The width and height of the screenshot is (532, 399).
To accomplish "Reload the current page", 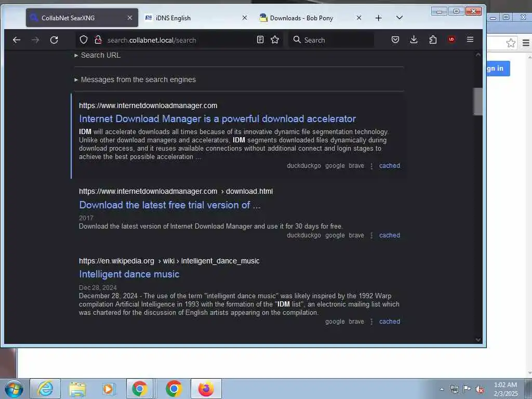I will click(54, 40).
